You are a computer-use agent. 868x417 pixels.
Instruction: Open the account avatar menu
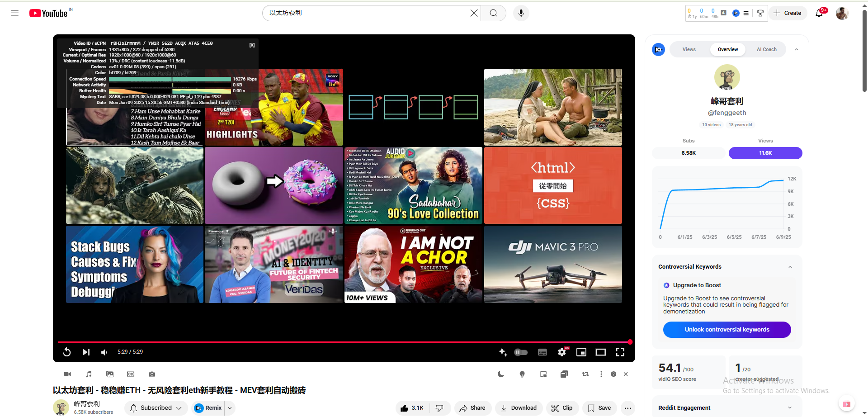click(842, 13)
